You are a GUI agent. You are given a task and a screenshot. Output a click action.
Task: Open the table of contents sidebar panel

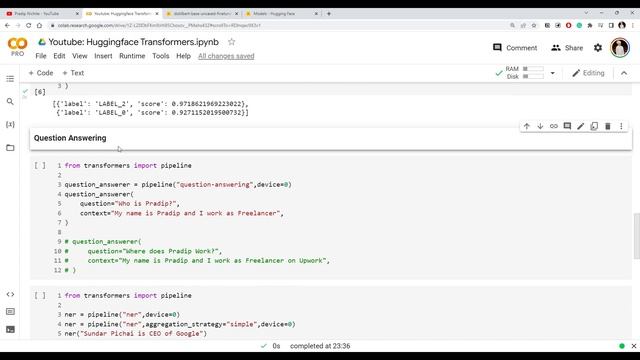pos(10,79)
